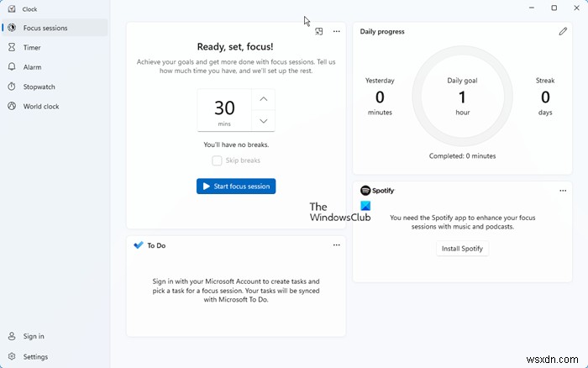The height and width of the screenshot is (368, 588).
Task: Decrease focus minutes with down arrow
Action: coord(263,121)
